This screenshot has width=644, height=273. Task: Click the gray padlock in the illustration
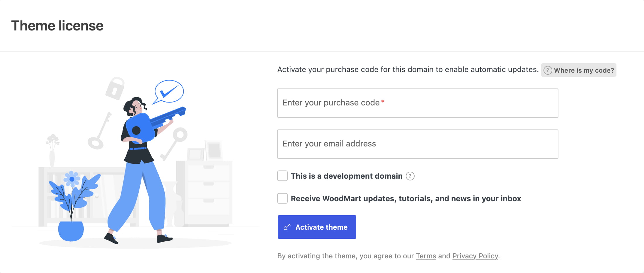115,88
